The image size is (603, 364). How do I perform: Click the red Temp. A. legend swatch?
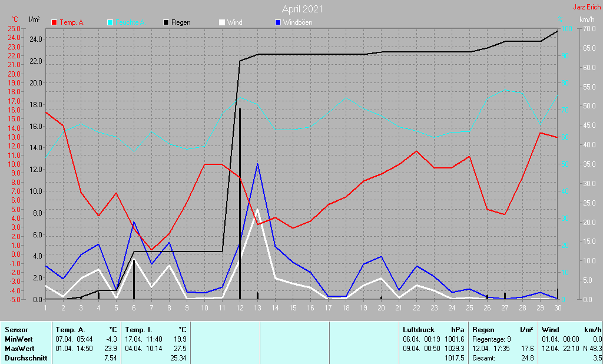[54, 22]
